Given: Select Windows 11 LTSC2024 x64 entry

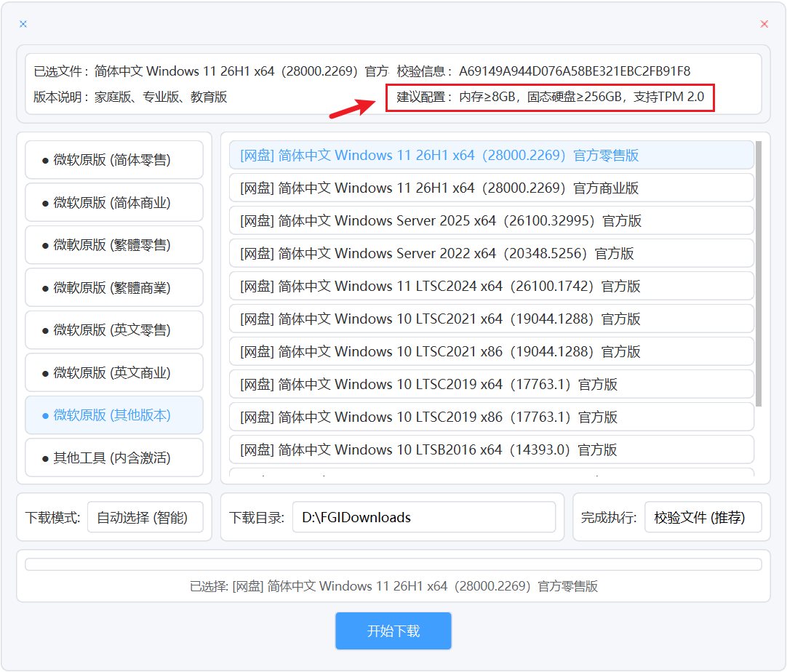Looking at the screenshot, I should tap(492, 286).
